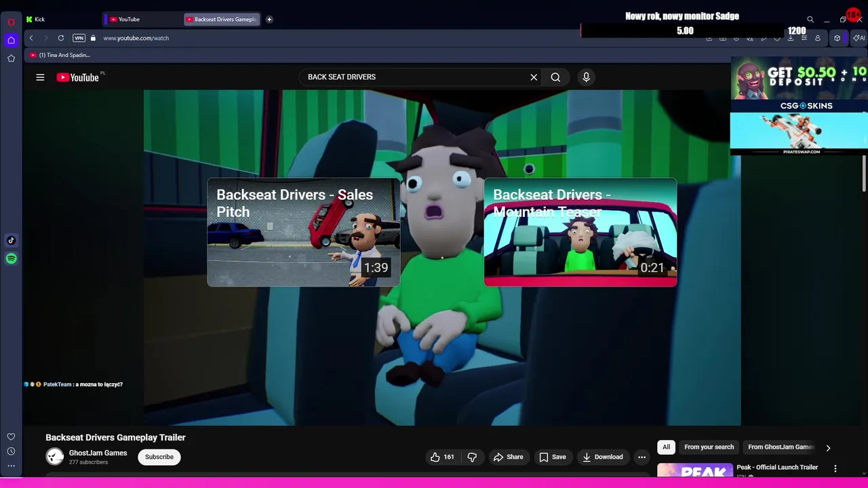Select the From GhostJam Games chip

click(x=781, y=447)
